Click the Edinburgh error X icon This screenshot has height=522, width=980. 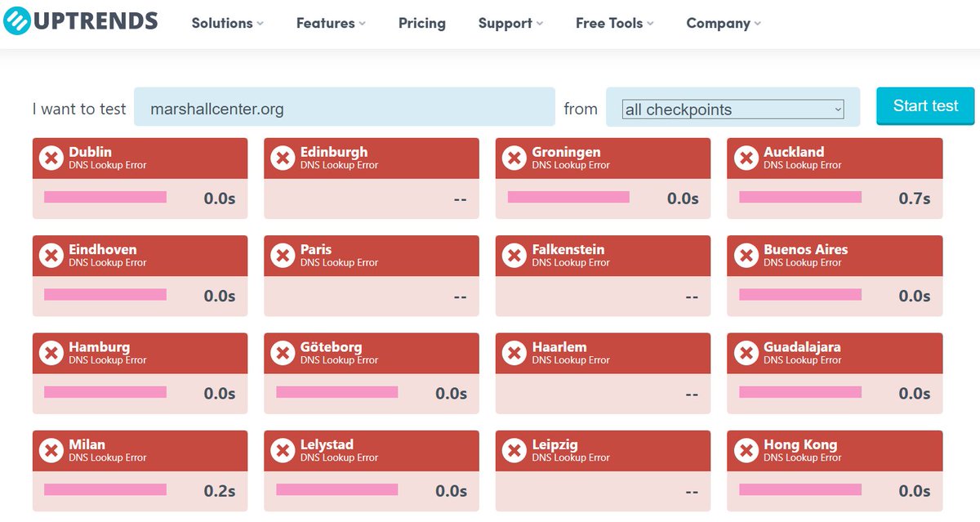283,158
